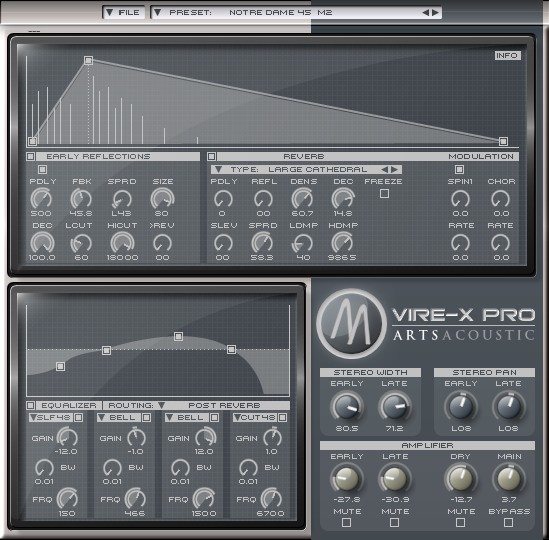Select next preset with right arrow

(435, 13)
